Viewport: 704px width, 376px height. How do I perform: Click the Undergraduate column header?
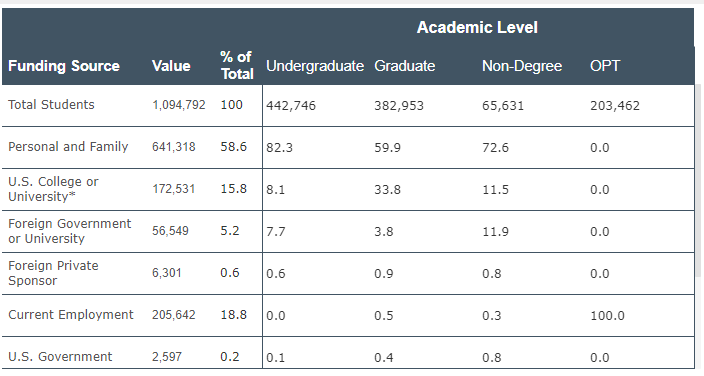coord(315,66)
